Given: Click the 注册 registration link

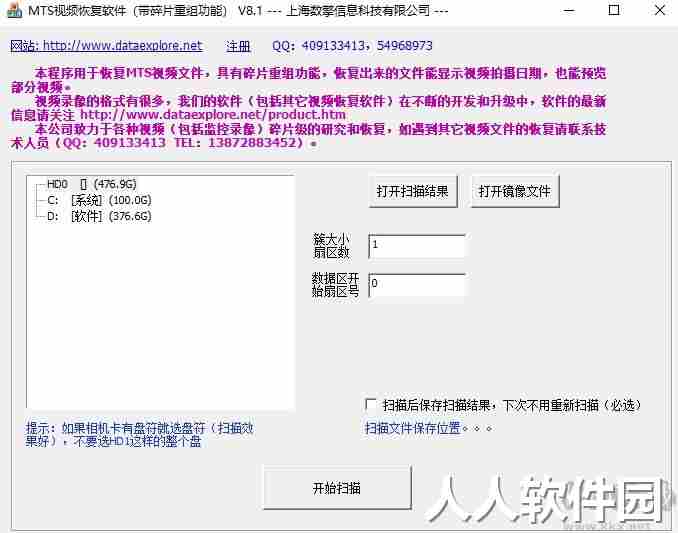Looking at the screenshot, I should click(238, 46).
